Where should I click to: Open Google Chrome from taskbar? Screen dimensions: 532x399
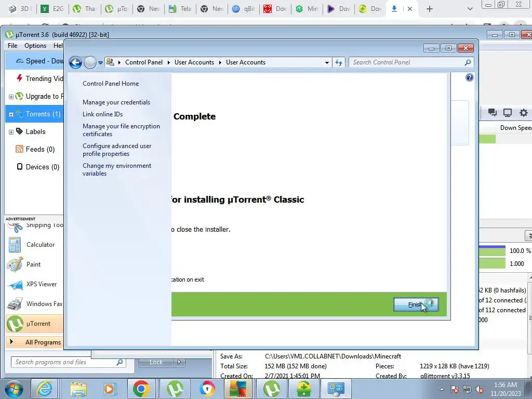click(x=141, y=389)
